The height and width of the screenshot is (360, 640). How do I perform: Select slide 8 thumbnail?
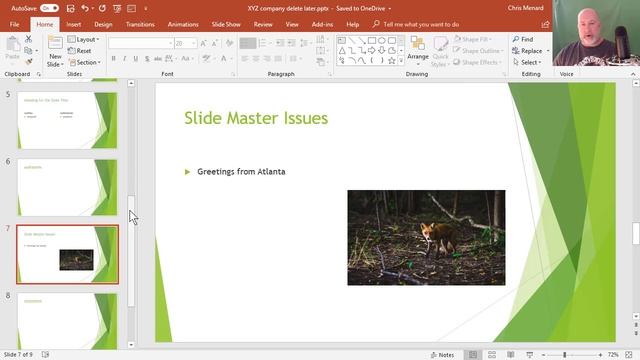[67, 321]
